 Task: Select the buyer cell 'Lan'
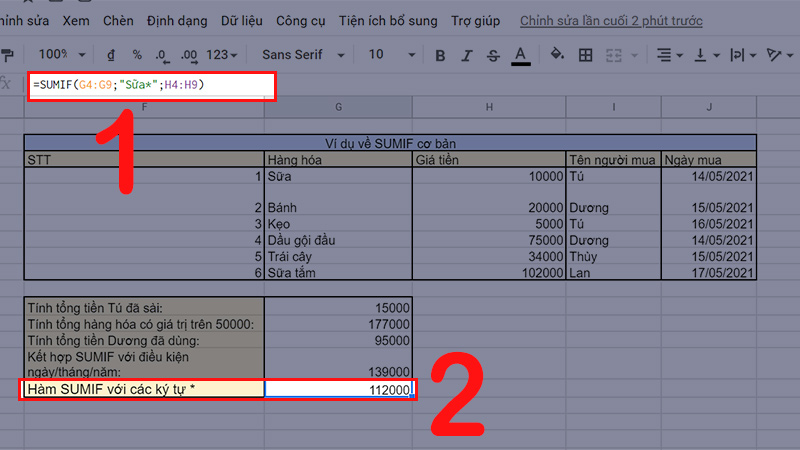click(613, 272)
